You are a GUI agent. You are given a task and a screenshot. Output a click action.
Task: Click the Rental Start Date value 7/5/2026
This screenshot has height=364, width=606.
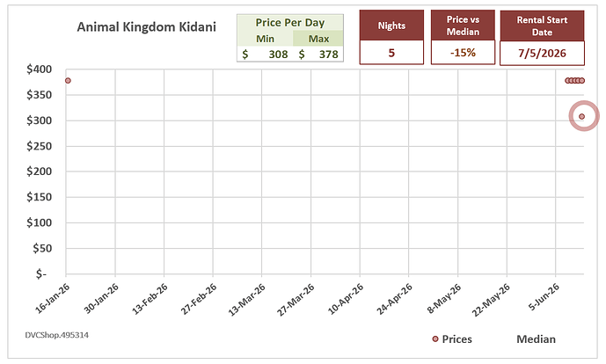[x=542, y=54]
